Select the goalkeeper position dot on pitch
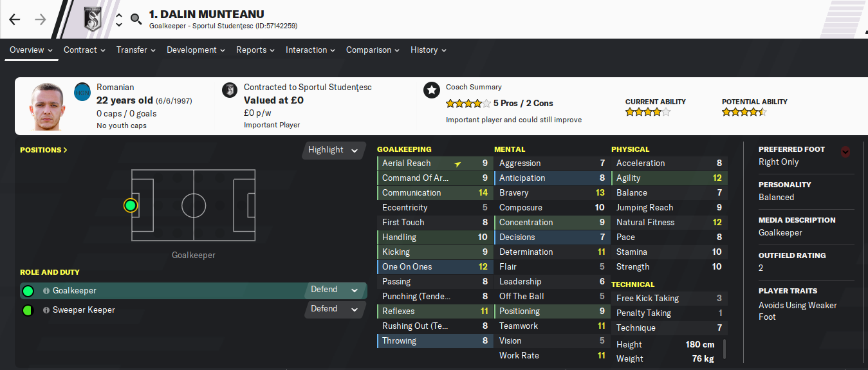 [131, 205]
